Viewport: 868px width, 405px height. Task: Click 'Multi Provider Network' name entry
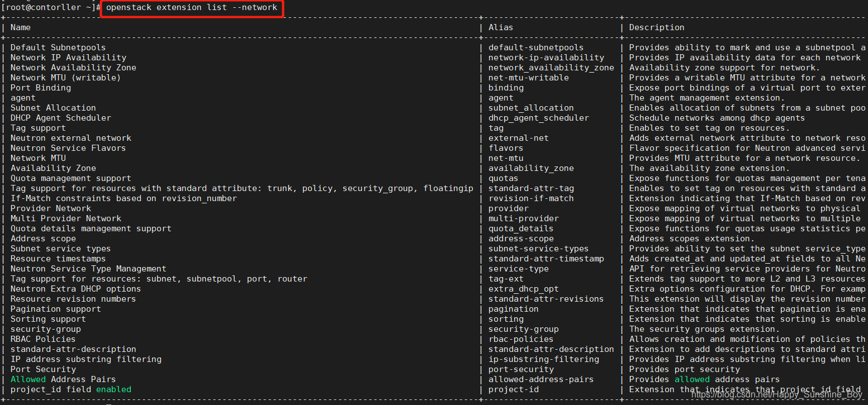point(66,218)
